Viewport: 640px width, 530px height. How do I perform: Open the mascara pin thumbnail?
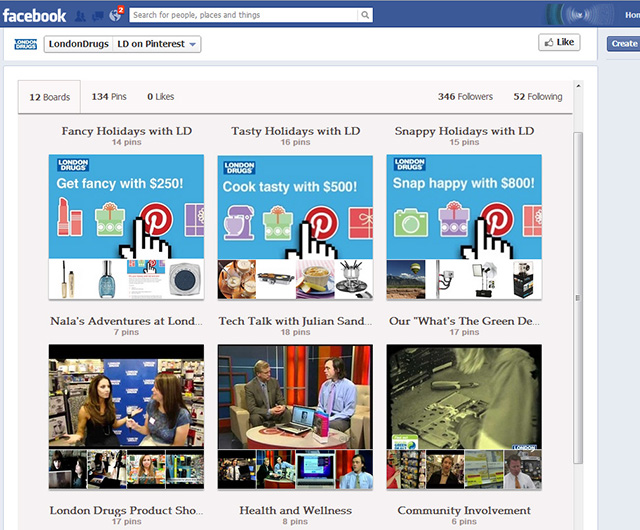pyautogui.click(x=68, y=279)
